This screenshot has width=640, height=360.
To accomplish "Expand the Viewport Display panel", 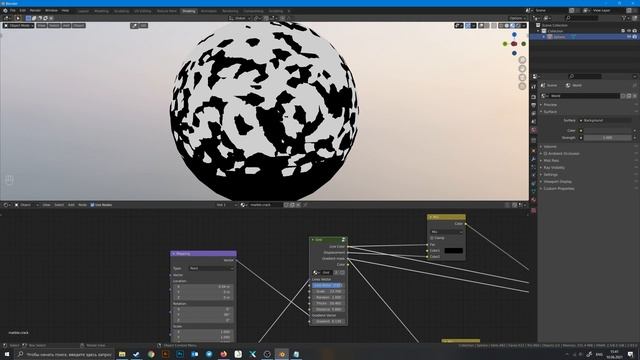I will pyautogui.click(x=558, y=182).
